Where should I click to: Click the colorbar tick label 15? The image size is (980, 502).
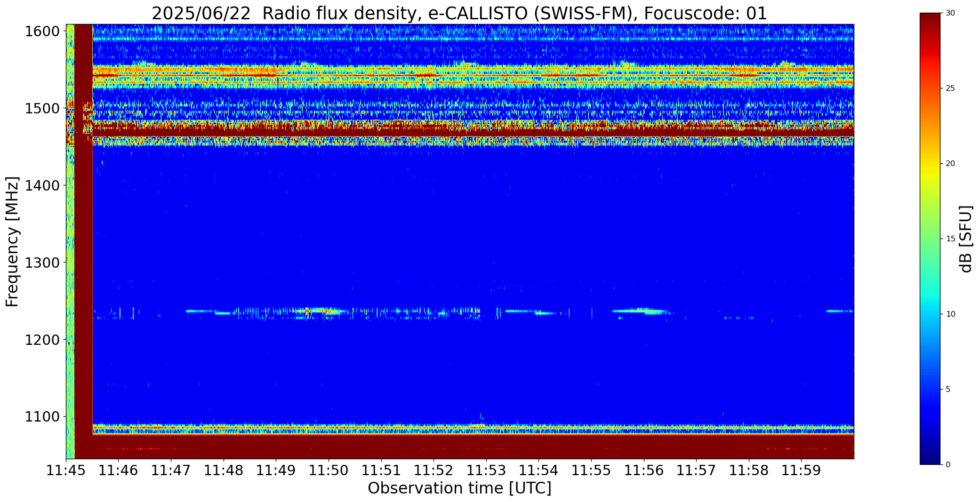click(950, 239)
